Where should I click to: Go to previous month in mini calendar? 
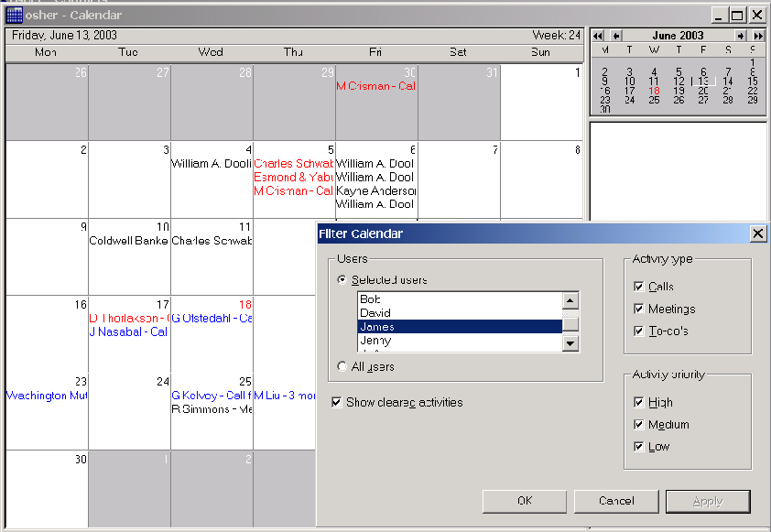[x=616, y=36]
